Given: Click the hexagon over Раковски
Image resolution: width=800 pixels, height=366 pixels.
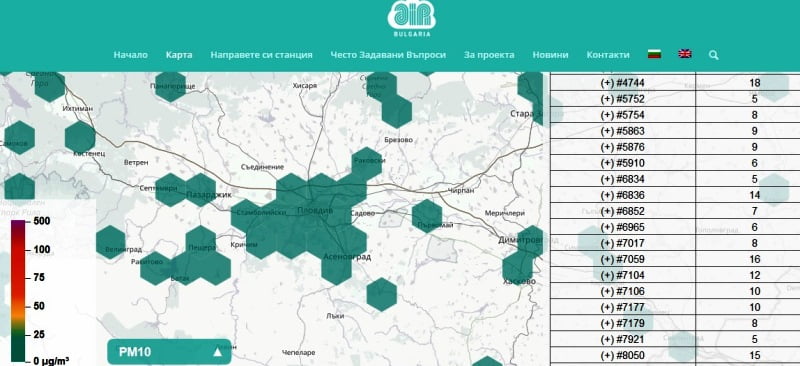Looking at the screenshot, I should click(x=367, y=164).
